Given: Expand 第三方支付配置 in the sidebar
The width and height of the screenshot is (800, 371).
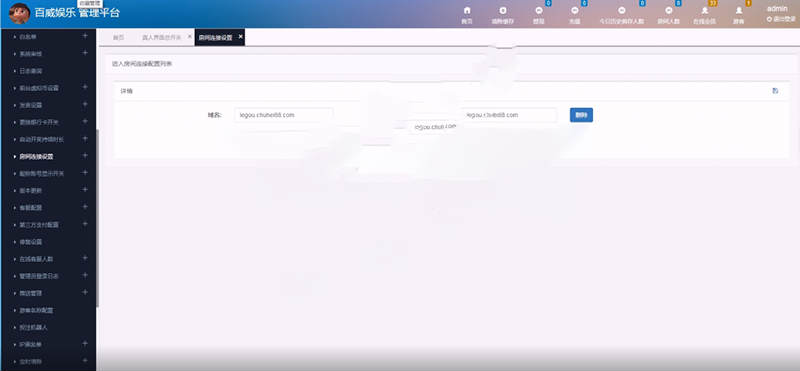Looking at the screenshot, I should (85, 224).
